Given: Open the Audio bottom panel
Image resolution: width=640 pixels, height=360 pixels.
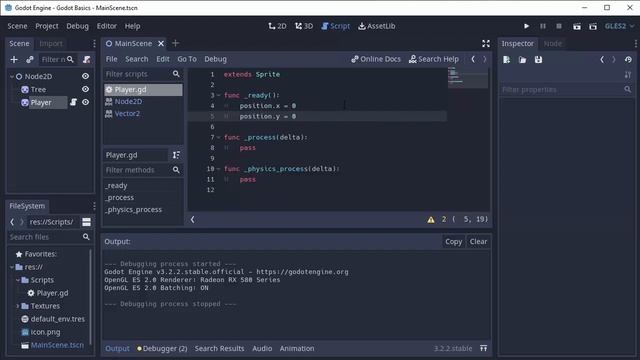Looking at the screenshot, I should (x=262, y=349).
